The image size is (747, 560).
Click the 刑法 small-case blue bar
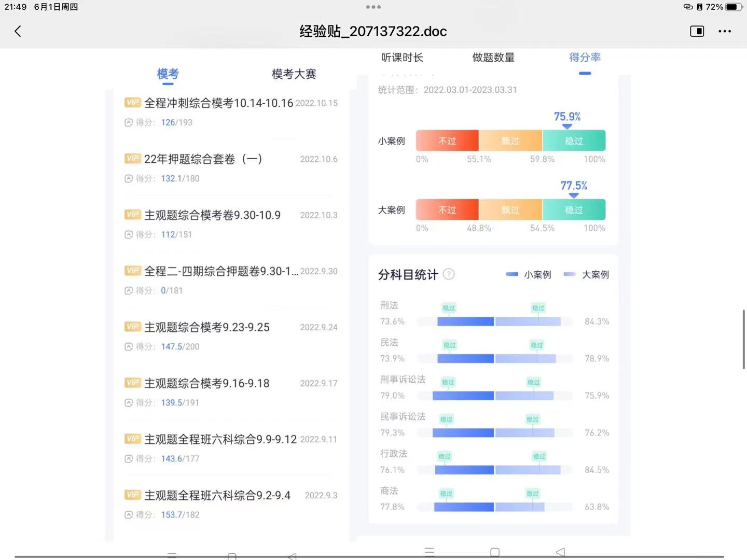[465, 321]
